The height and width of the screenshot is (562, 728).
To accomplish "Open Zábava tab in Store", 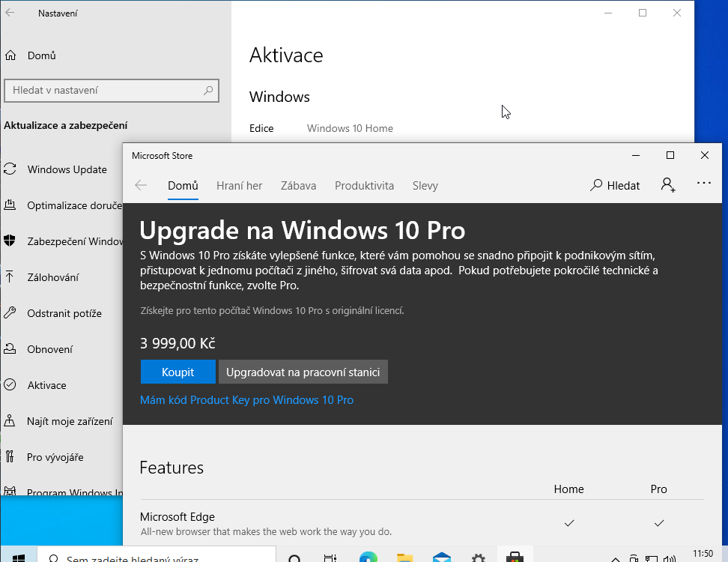I will click(x=299, y=186).
